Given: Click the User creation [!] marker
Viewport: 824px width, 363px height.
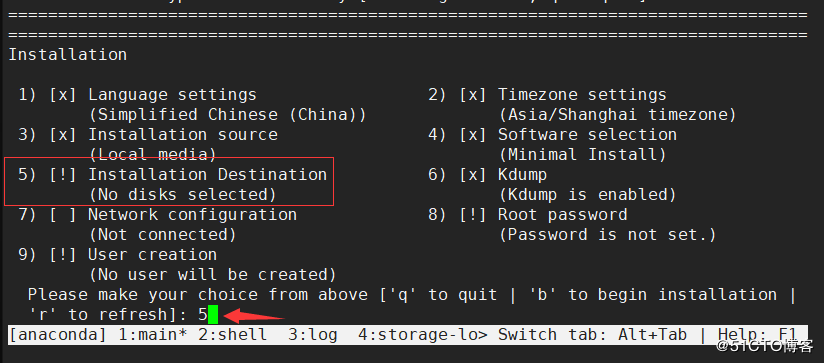Looking at the screenshot, I should coord(63,255).
